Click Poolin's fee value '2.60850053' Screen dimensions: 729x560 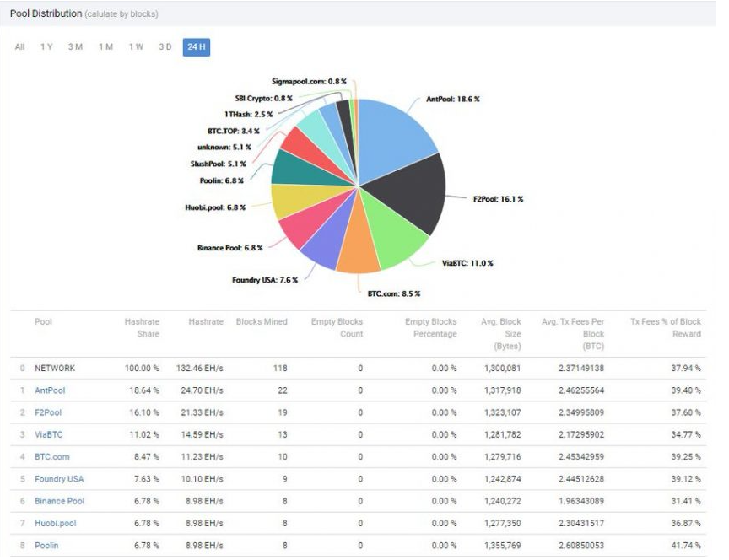581,546
